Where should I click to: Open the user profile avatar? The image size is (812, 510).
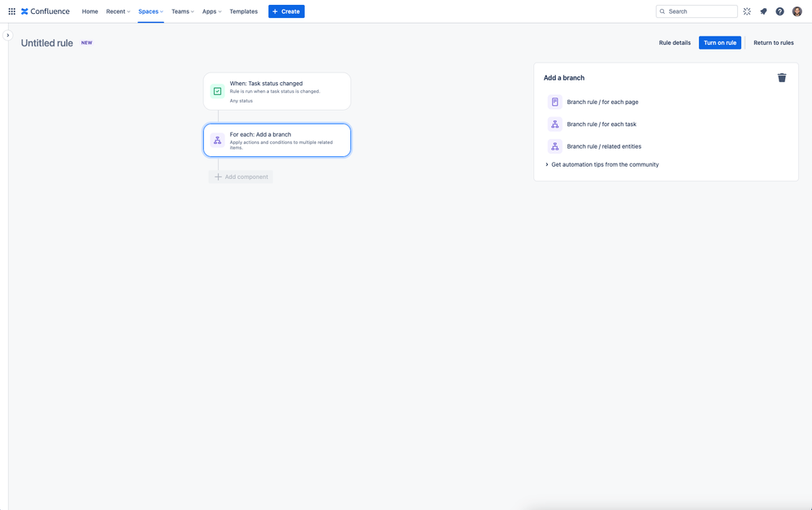(x=797, y=11)
